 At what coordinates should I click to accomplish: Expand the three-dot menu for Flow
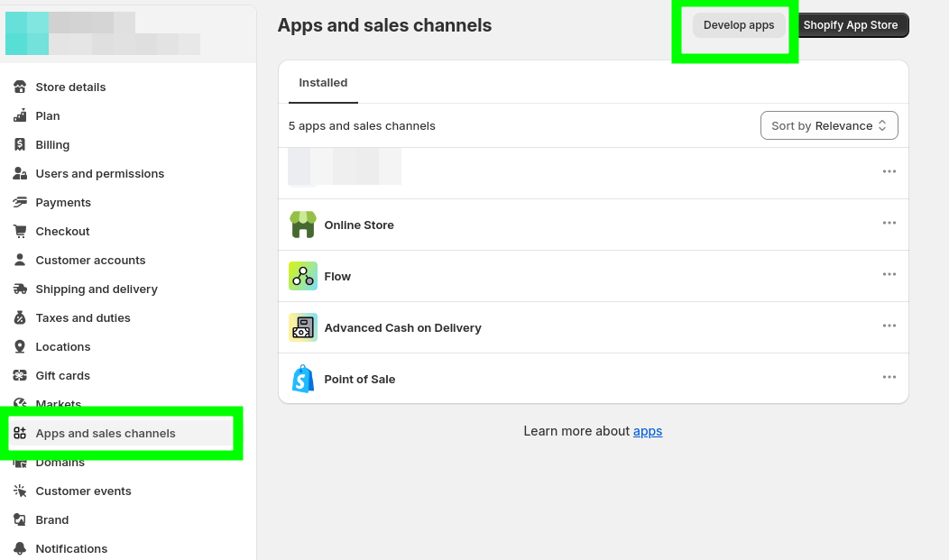coord(889,275)
